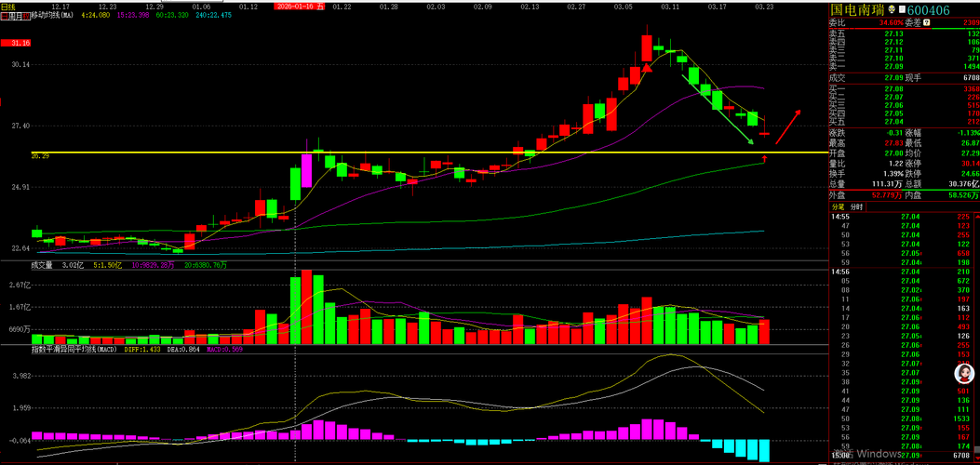Image resolution: width=980 pixels, height=465 pixels.
Task: Click the 均价 value 27.29
Action: pos(969,153)
